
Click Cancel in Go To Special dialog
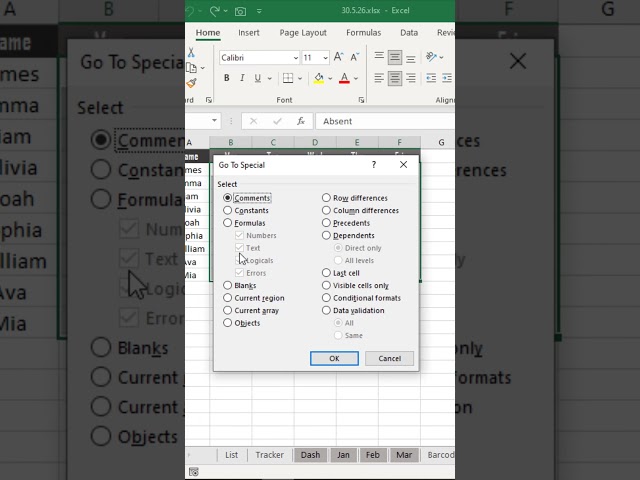click(389, 358)
